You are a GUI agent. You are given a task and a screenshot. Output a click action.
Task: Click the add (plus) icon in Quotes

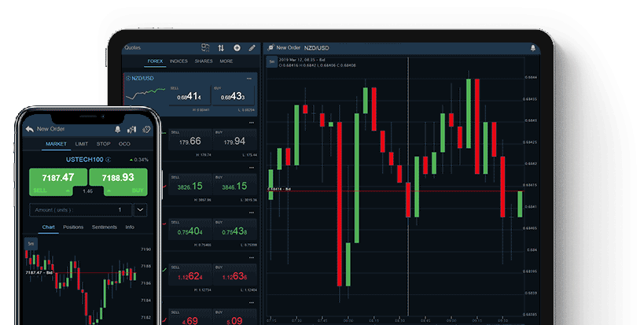[x=237, y=48]
